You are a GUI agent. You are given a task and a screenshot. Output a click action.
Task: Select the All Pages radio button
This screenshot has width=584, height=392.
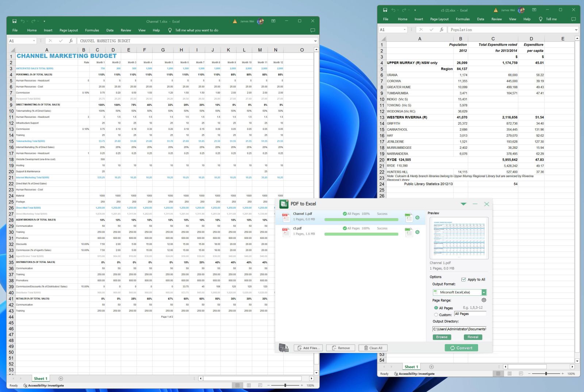(436, 308)
